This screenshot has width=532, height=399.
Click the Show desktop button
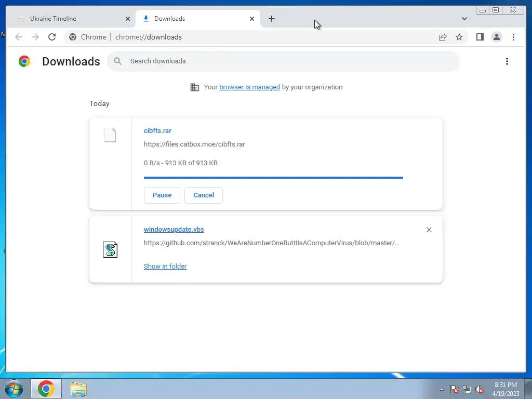point(528,389)
